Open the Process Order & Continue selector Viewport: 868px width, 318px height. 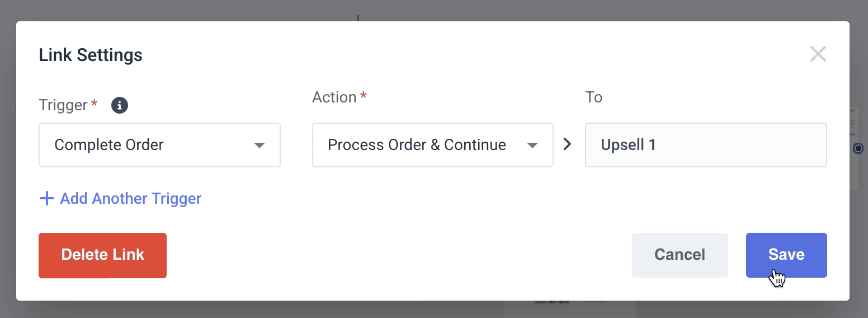432,145
